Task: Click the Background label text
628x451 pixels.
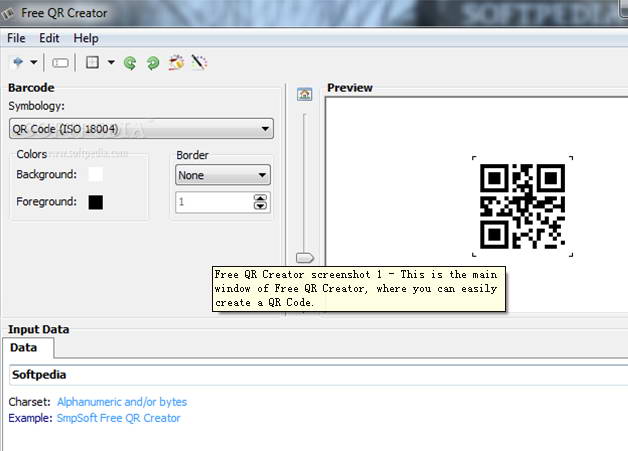Action: pos(46,175)
